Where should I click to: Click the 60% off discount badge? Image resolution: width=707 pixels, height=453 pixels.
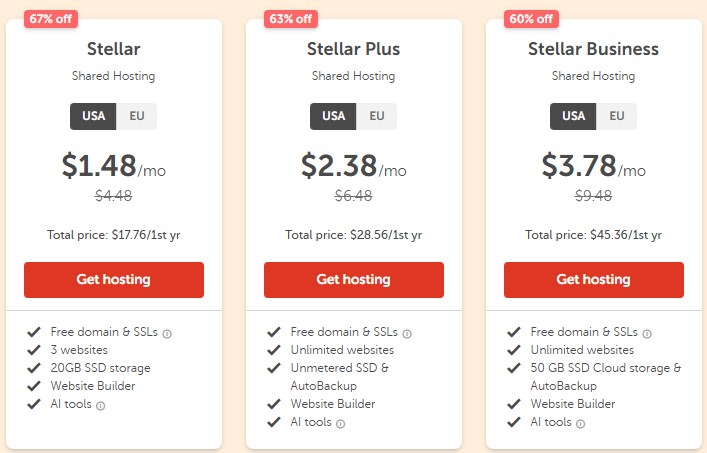pyautogui.click(x=531, y=18)
